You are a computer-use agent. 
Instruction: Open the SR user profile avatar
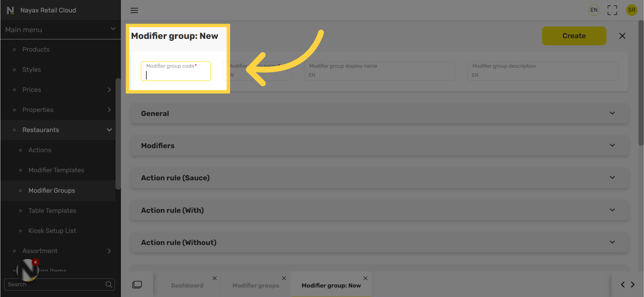(x=632, y=10)
